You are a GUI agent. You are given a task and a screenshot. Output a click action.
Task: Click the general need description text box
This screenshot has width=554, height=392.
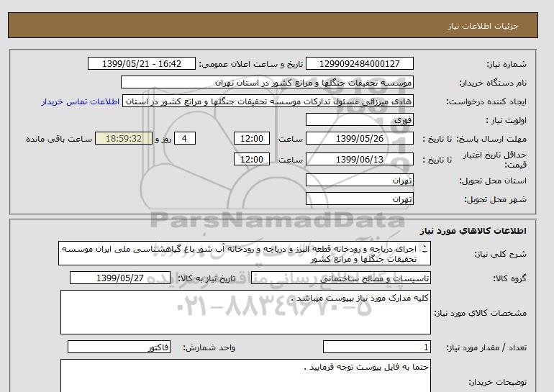click(x=245, y=254)
